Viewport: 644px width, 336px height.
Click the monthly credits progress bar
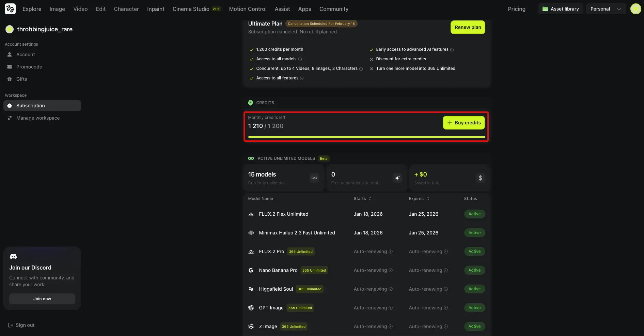[366, 137]
